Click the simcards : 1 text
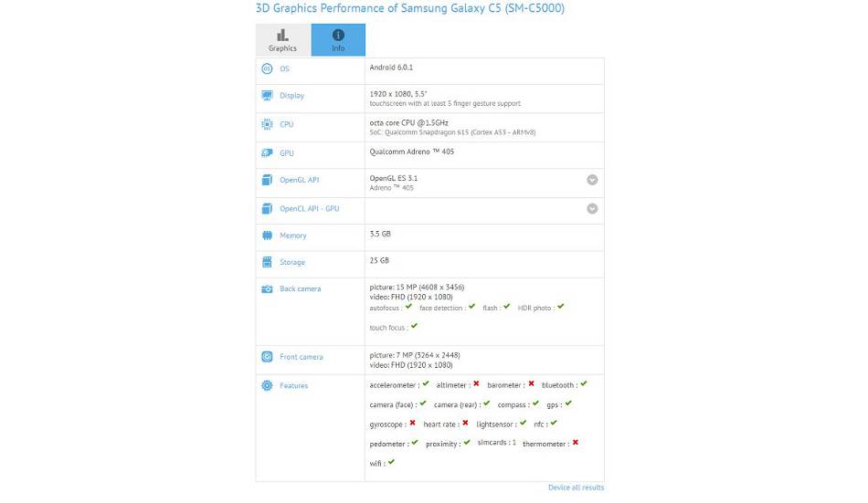This screenshot has height=503, width=868. tap(496, 443)
